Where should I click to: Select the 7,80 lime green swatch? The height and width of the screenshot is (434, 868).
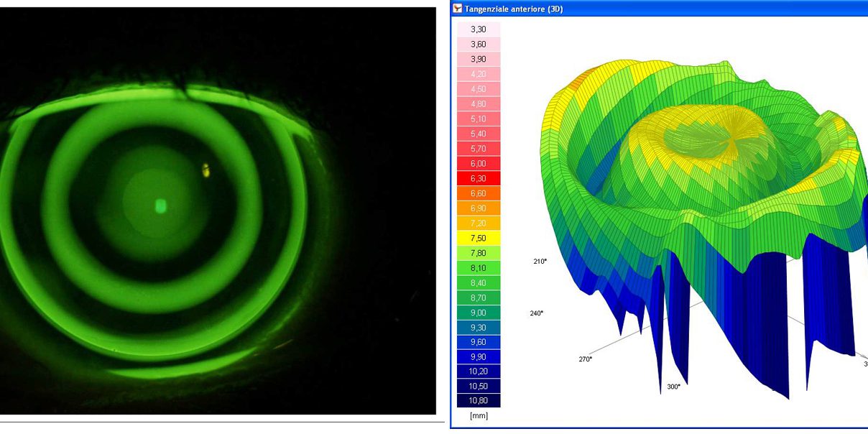coord(478,253)
